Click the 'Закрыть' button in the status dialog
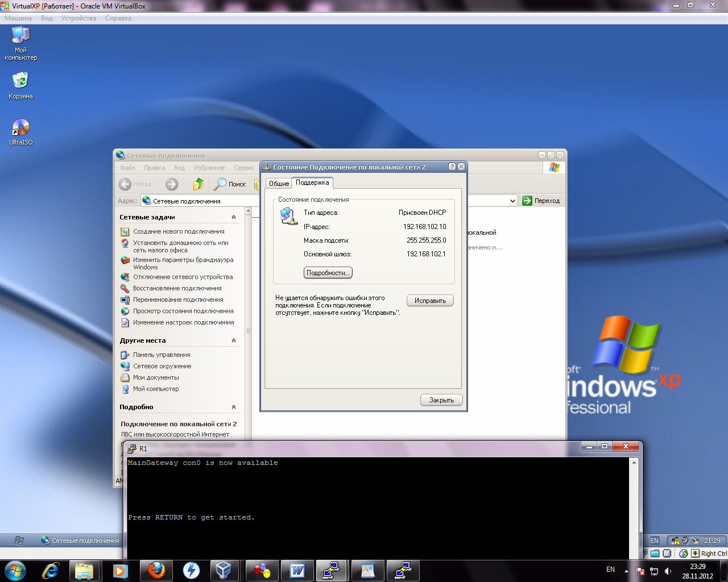The image size is (728, 582). click(441, 400)
